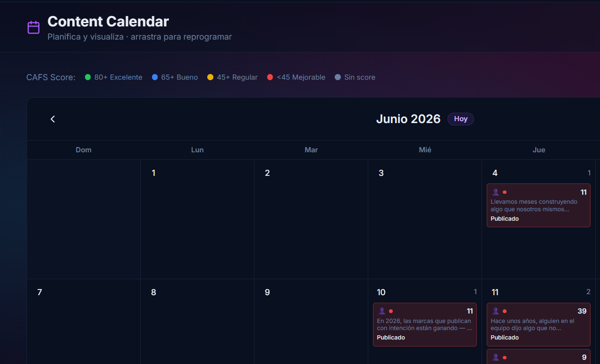Go to previous month with left chevron
Image resolution: width=600 pixels, height=364 pixels.
(x=53, y=119)
